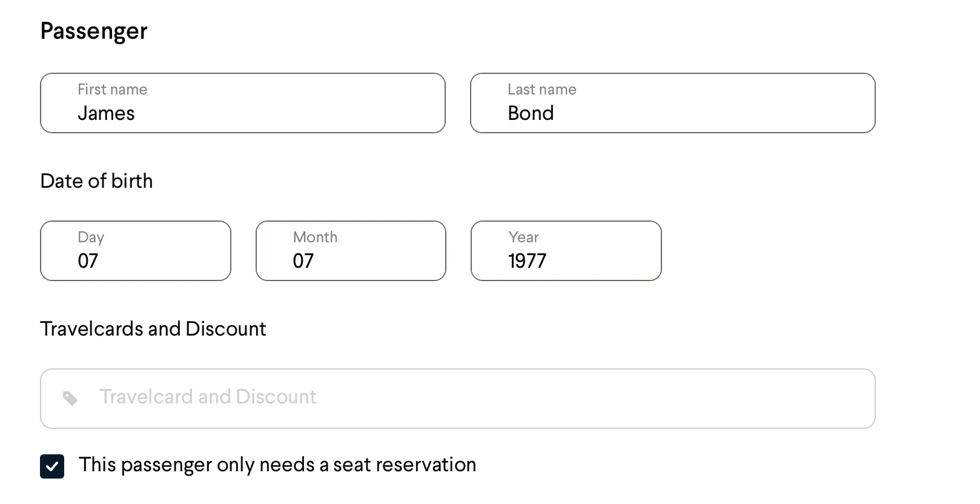
Task: Click the 'This passenger only needs a seat reservation' label
Action: pyautogui.click(x=277, y=465)
